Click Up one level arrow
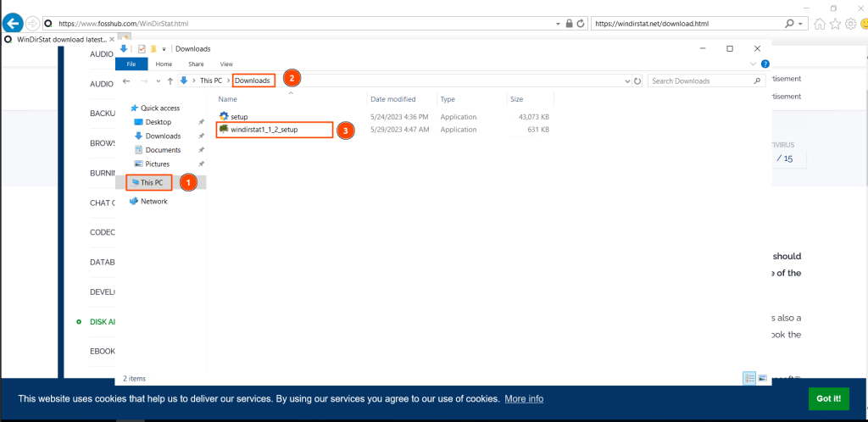The width and height of the screenshot is (868, 422). pos(169,81)
